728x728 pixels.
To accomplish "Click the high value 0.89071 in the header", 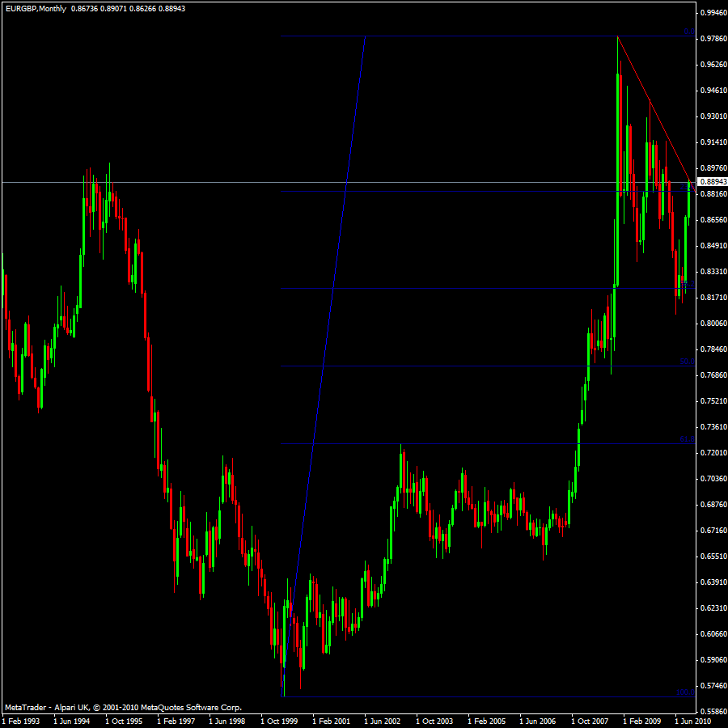I will (114, 9).
